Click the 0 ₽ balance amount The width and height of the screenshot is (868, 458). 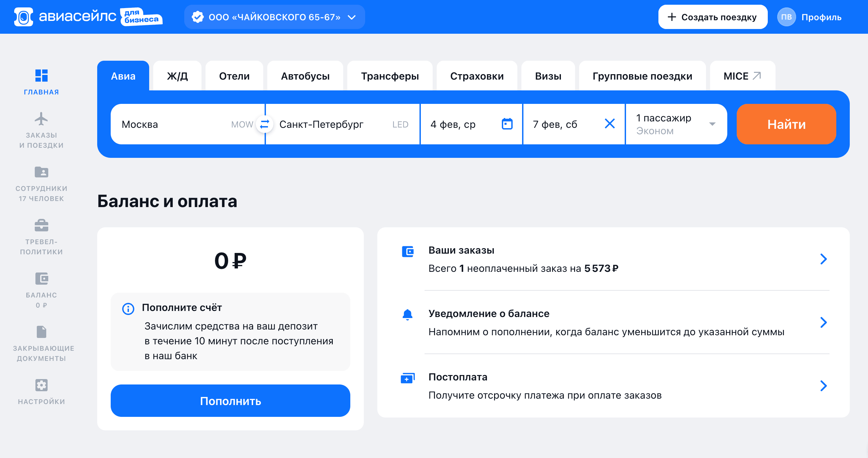pos(230,261)
